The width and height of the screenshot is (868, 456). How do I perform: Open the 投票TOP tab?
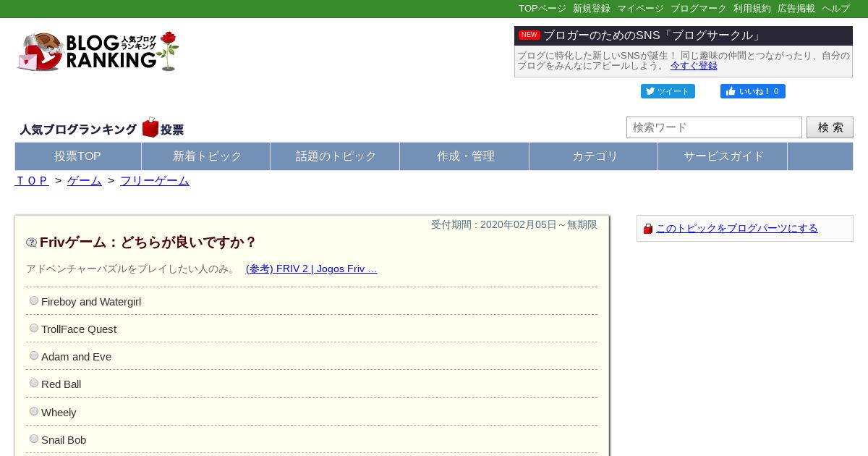[x=78, y=156]
